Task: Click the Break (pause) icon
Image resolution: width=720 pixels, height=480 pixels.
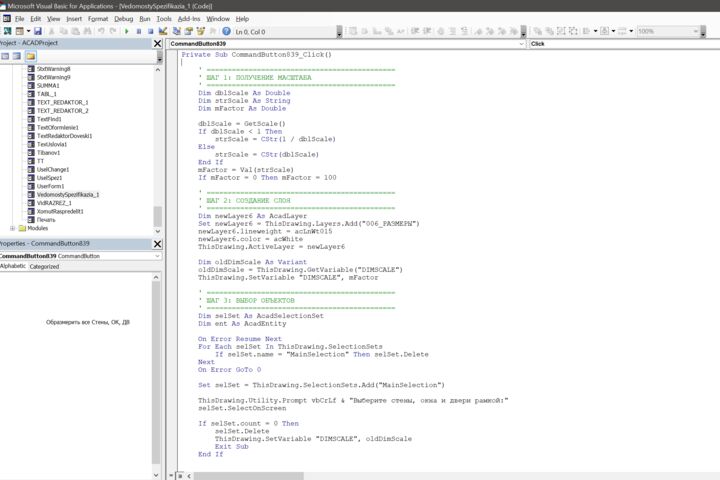Action: click(139, 31)
